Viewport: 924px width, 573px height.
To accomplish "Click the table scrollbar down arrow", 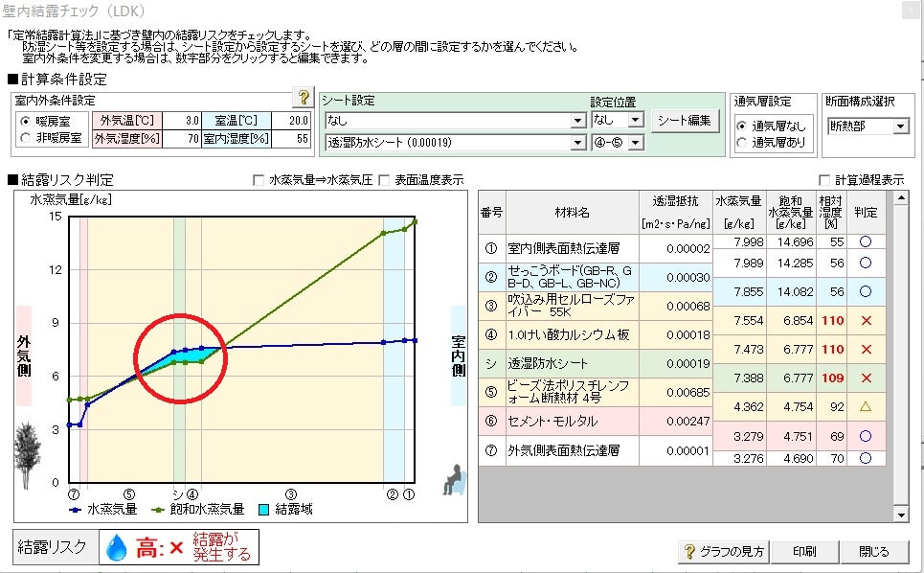I will point(900,515).
